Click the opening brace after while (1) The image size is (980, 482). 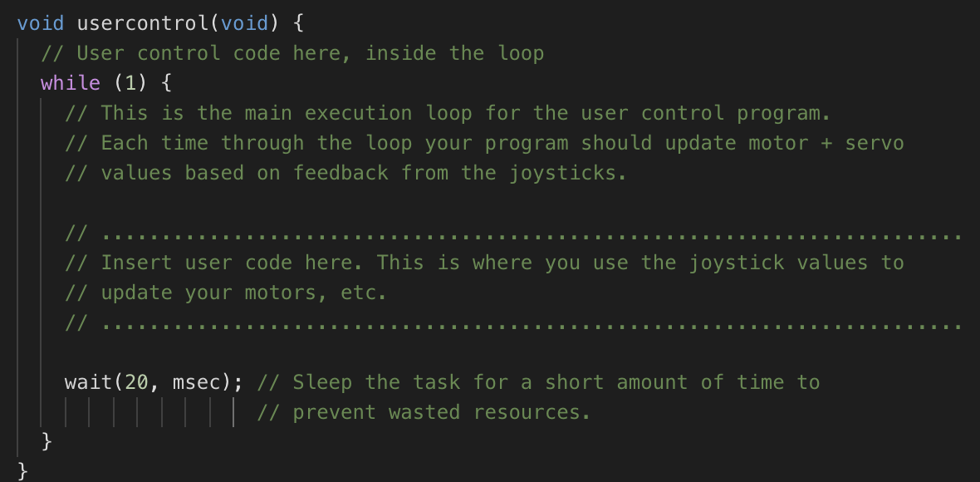click(x=166, y=83)
